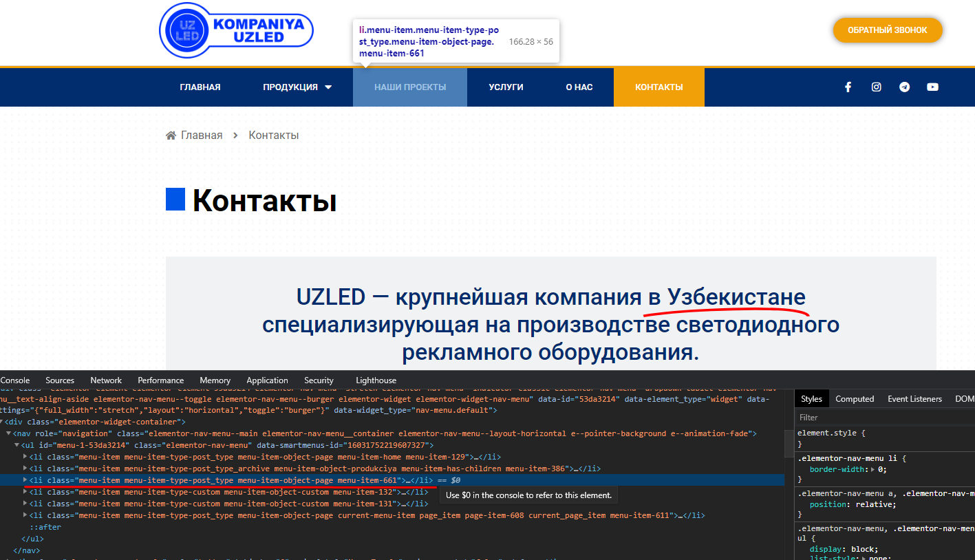
Task: Click the home icon in the breadcrumb
Action: [171, 136]
